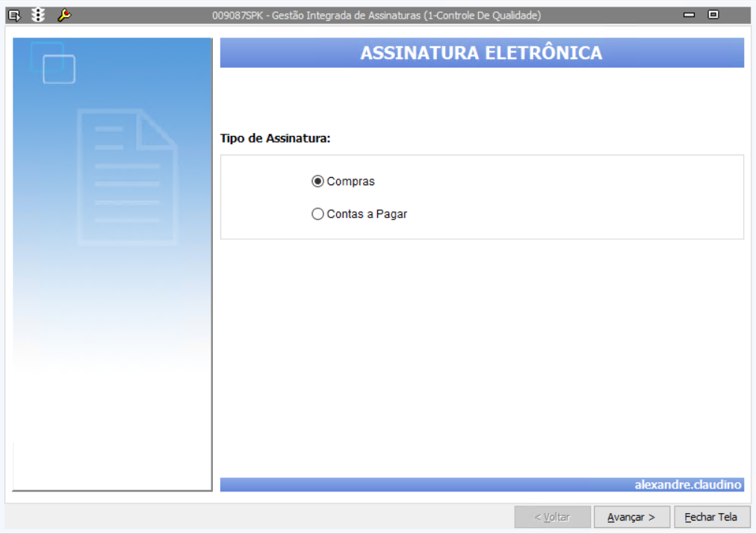Click the Avançar button

[x=631, y=517]
